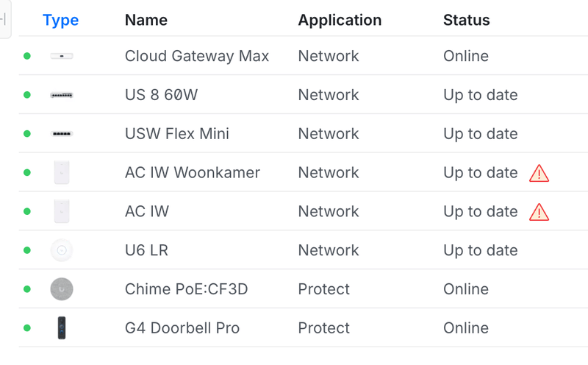Click the US 8 60W switch icon
The image size is (588, 365).
[x=62, y=95]
